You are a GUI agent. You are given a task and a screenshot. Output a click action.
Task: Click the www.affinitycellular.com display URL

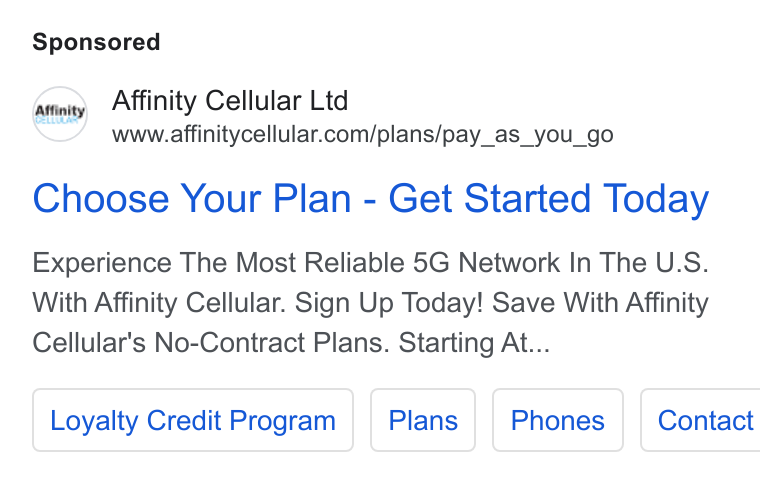tap(363, 135)
